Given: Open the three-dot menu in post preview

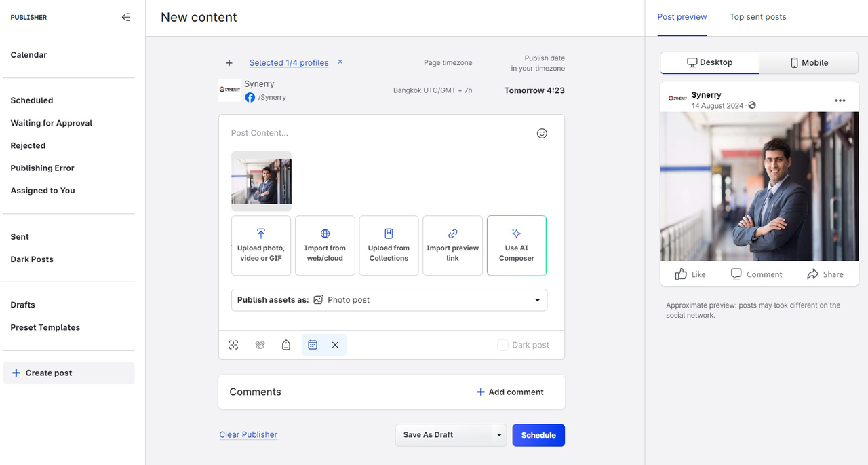Looking at the screenshot, I should tap(840, 100).
